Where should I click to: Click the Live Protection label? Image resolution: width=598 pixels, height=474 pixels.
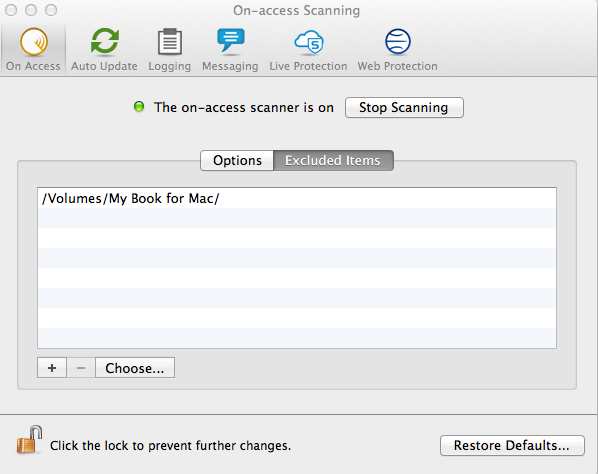coord(308,66)
